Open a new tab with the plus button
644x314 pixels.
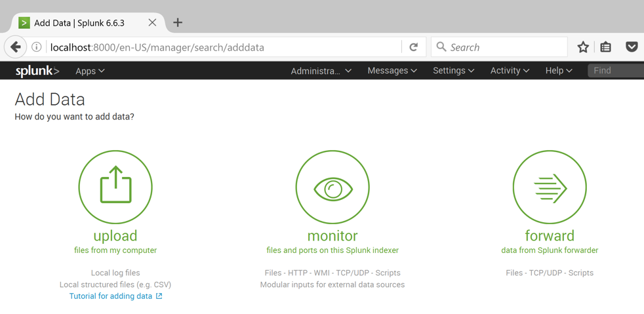click(178, 22)
